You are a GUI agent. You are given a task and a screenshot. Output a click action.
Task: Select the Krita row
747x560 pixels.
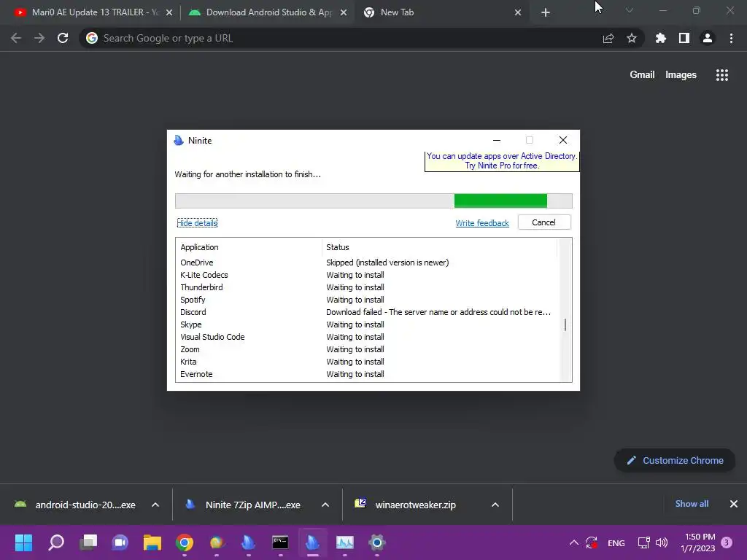point(367,362)
